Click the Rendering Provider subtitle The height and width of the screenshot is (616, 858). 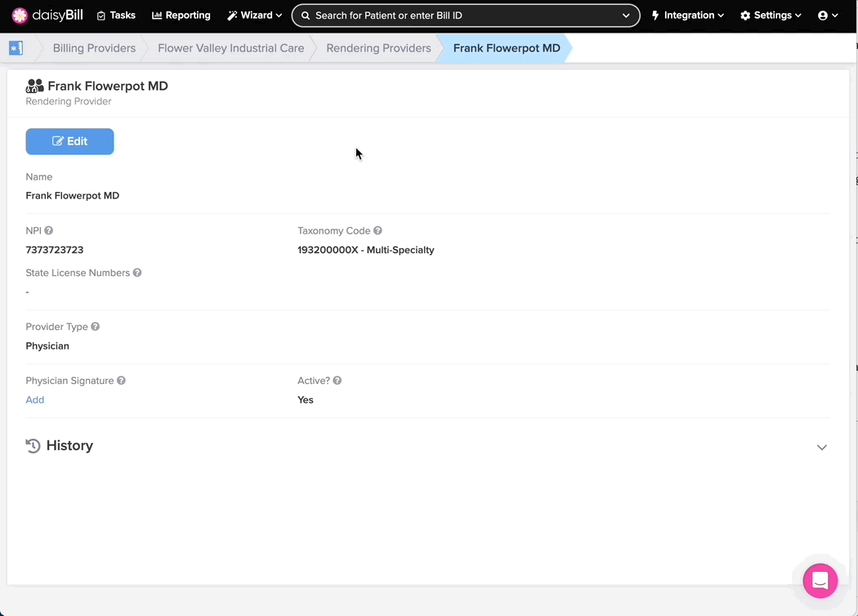(69, 101)
